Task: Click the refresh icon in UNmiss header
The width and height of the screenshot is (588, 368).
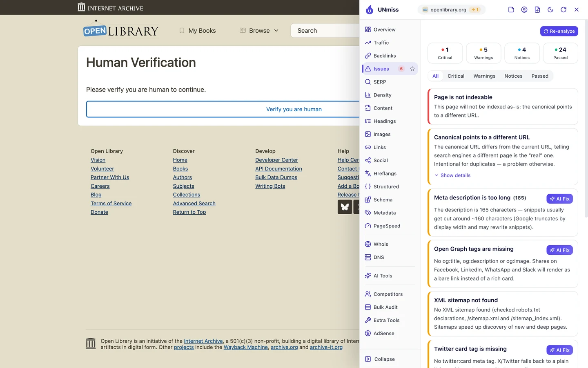Action: 563,10
